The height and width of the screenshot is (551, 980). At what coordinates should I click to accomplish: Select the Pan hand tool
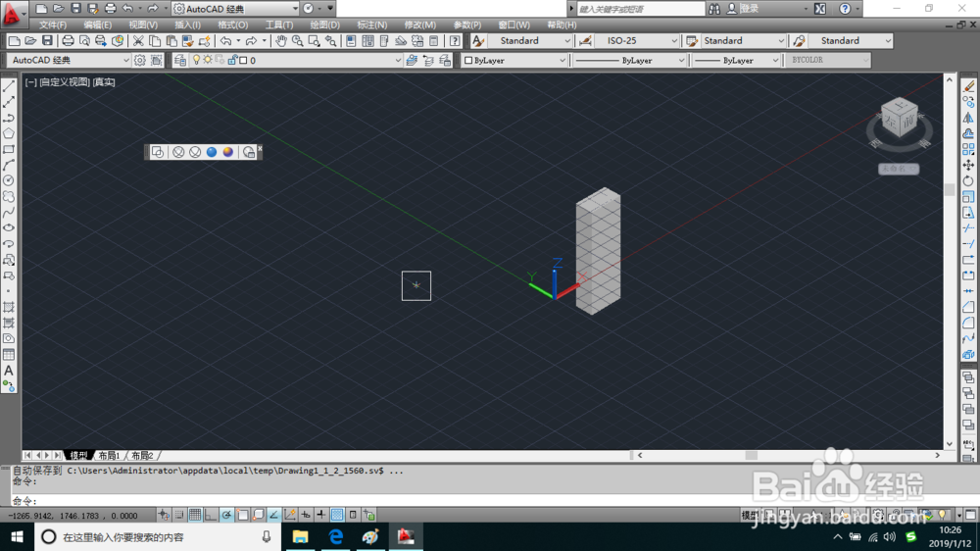coord(281,41)
